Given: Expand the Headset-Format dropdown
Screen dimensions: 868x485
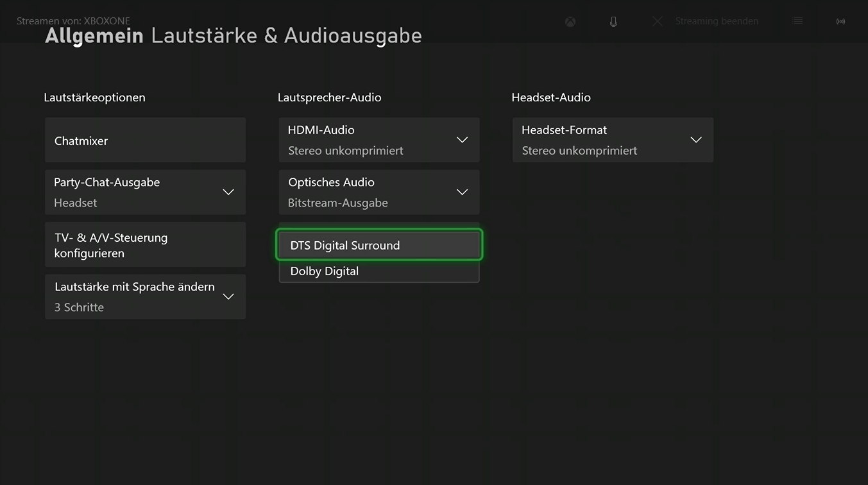Looking at the screenshot, I should 696,139.
